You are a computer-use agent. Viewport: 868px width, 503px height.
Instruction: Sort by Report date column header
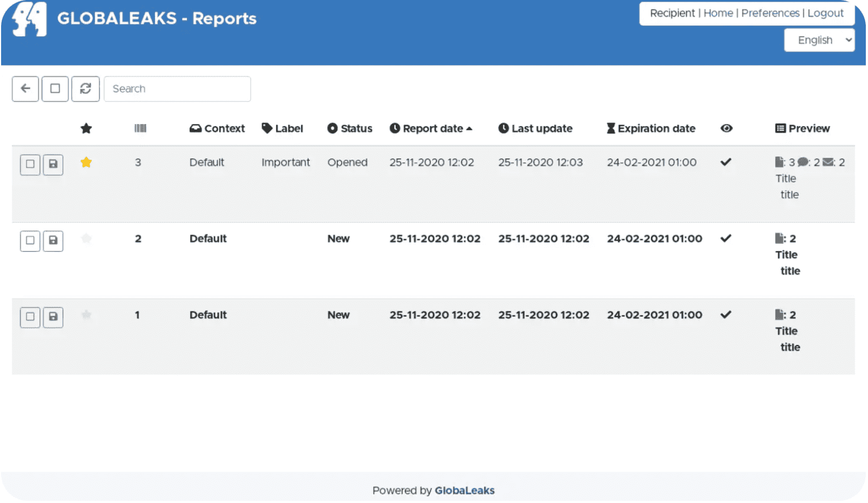[x=432, y=128]
